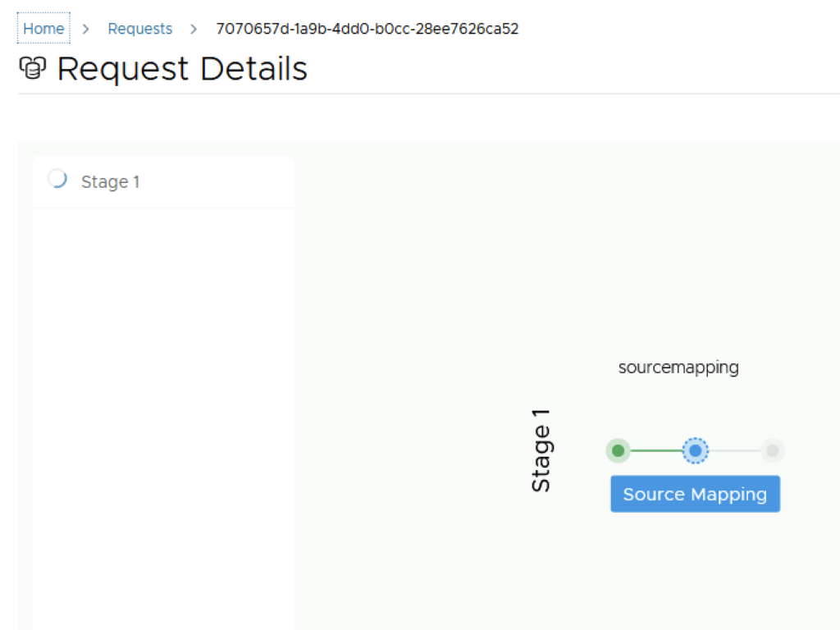Click blank diagram canvas above sourcemapping

point(566,246)
